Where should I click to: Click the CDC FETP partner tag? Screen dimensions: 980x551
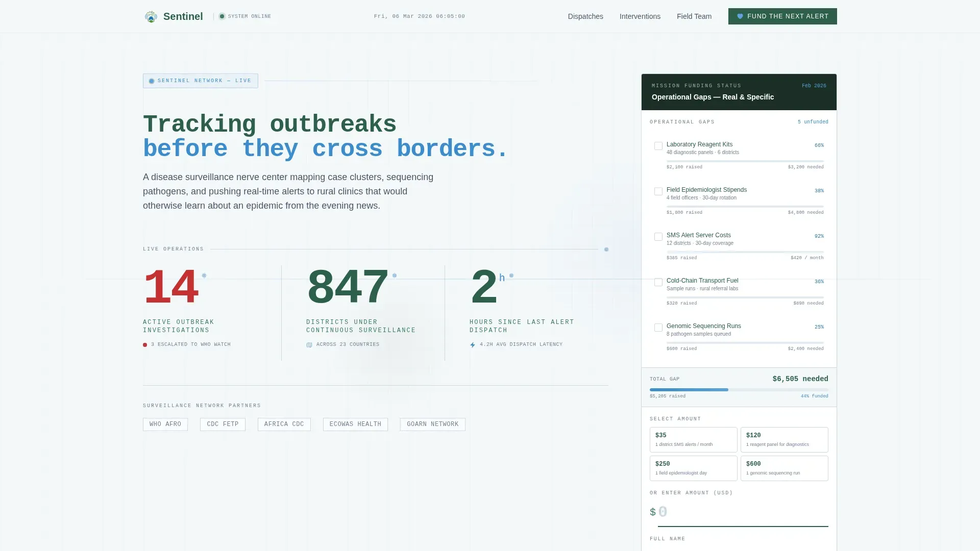pos(223,424)
